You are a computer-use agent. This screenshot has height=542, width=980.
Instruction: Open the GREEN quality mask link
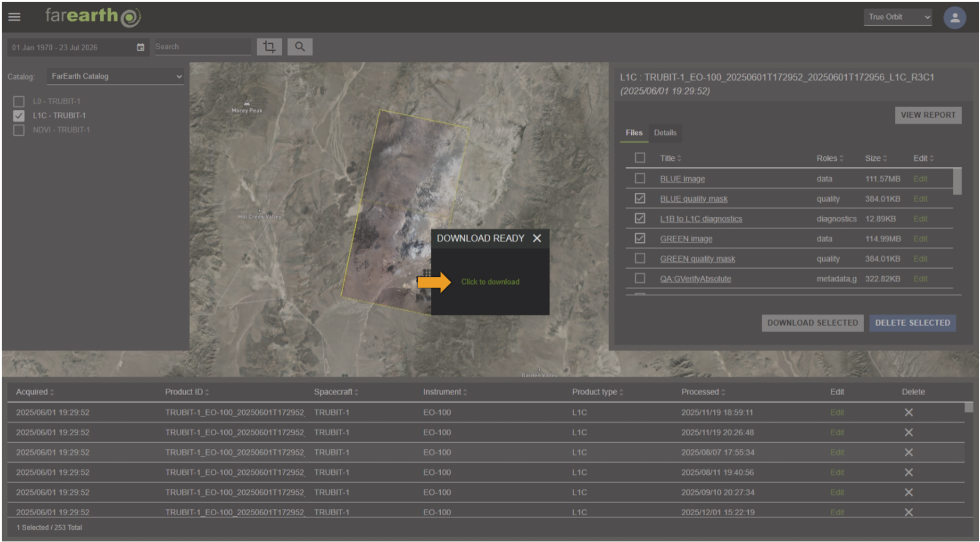698,259
